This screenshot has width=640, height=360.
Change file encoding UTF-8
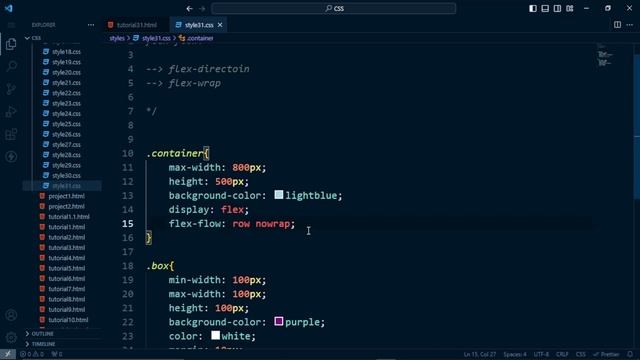coord(541,354)
